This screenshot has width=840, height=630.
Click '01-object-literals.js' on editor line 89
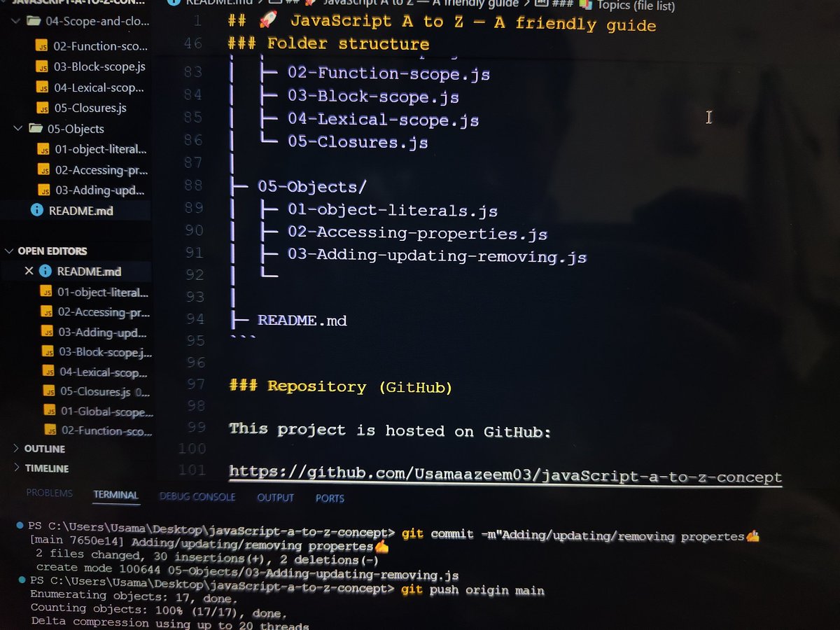393,210
